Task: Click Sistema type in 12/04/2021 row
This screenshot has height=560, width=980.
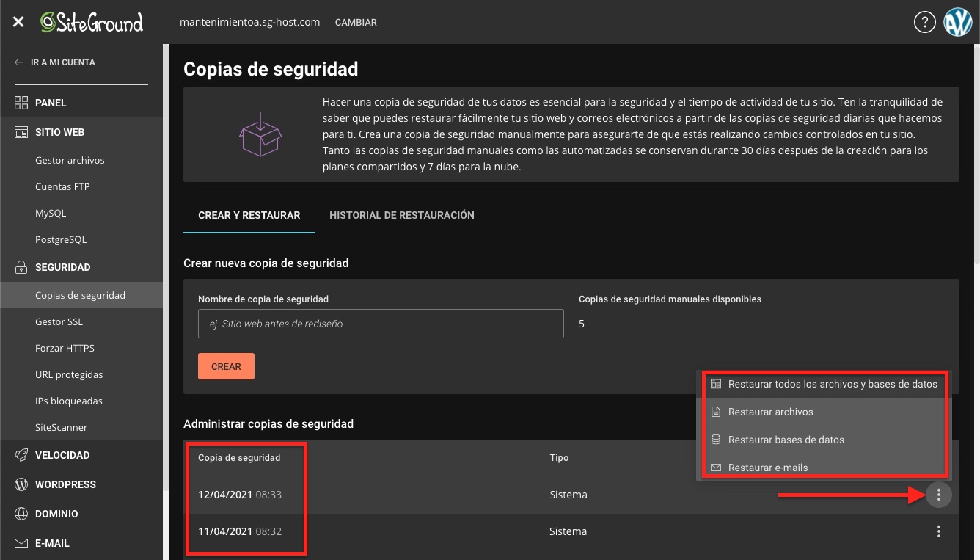Action: click(568, 495)
